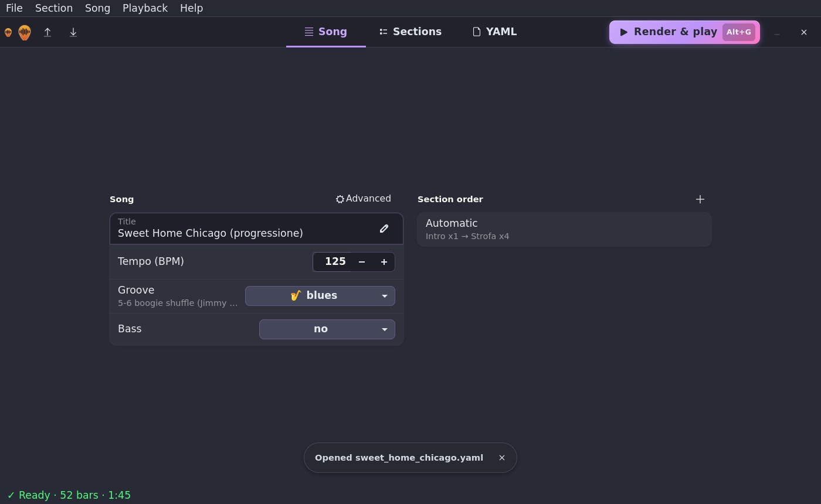Click the 'Section order' heading
The image size is (821, 504).
[x=450, y=199]
